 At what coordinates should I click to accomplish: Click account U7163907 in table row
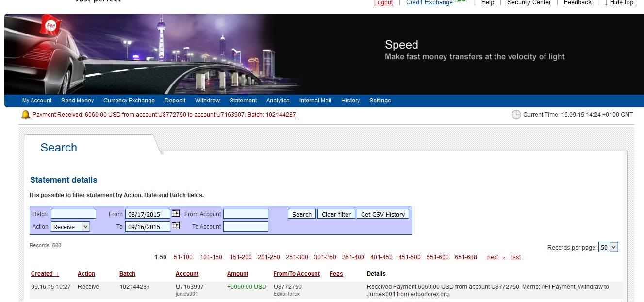click(190, 287)
